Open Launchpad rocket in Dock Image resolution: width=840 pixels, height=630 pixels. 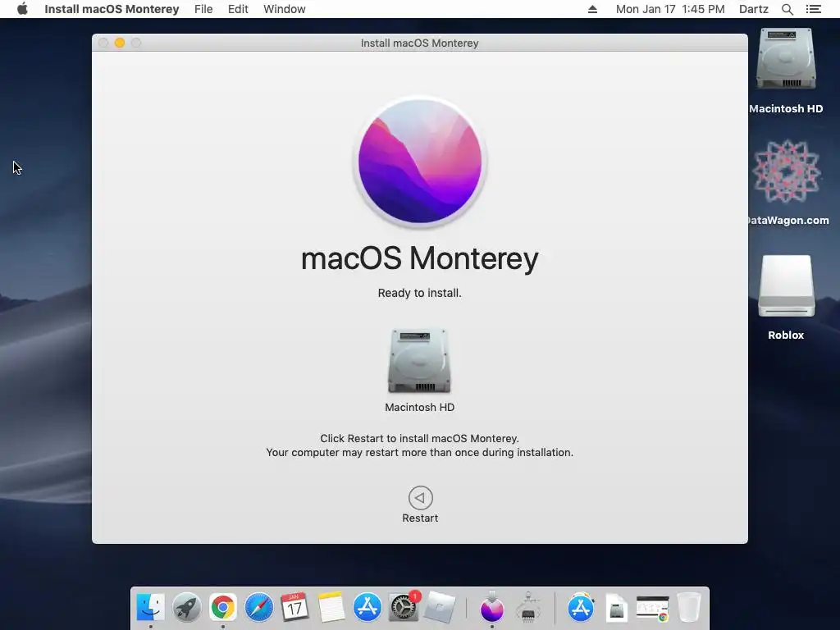click(187, 608)
